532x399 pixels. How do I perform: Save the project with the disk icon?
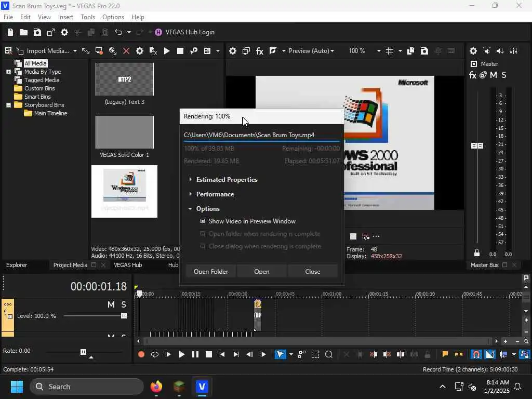tap(37, 32)
